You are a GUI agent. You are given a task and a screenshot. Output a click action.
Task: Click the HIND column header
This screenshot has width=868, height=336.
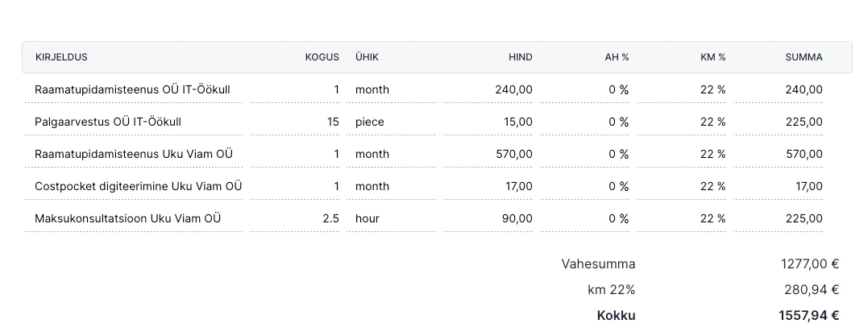[x=520, y=57]
